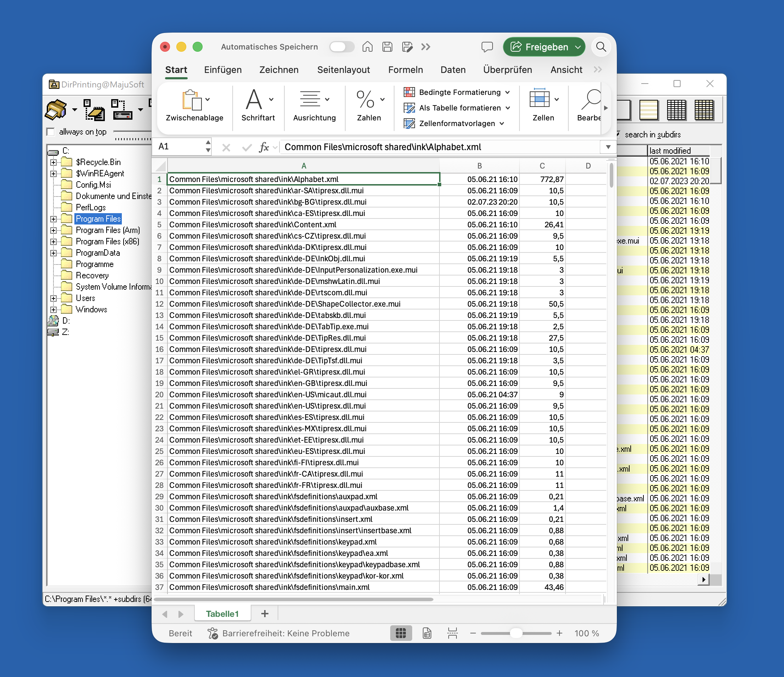Open the Bearbeiten magnifier group in the ribbon
The width and height of the screenshot is (784, 677).
click(x=590, y=105)
